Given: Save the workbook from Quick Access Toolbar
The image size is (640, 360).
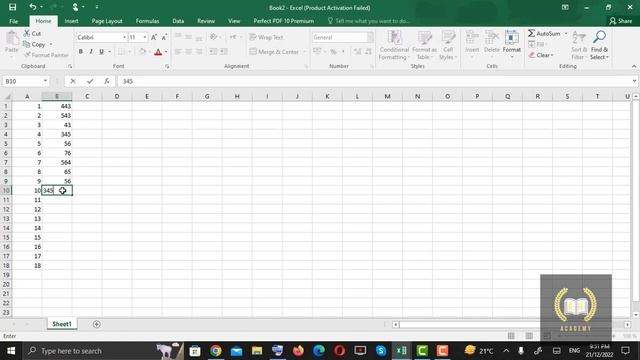Looking at the screenshot, I should click(x=13, y=7).
